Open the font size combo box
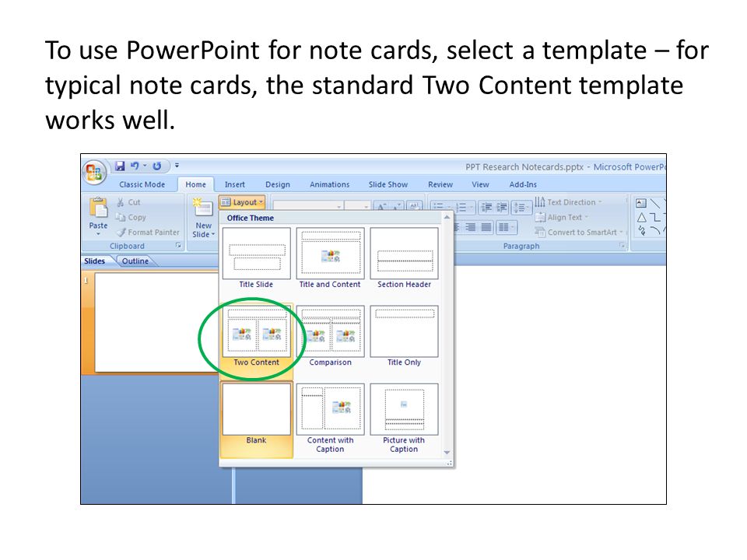This screenshot has height=560, width=747. (x=357, y=205)
